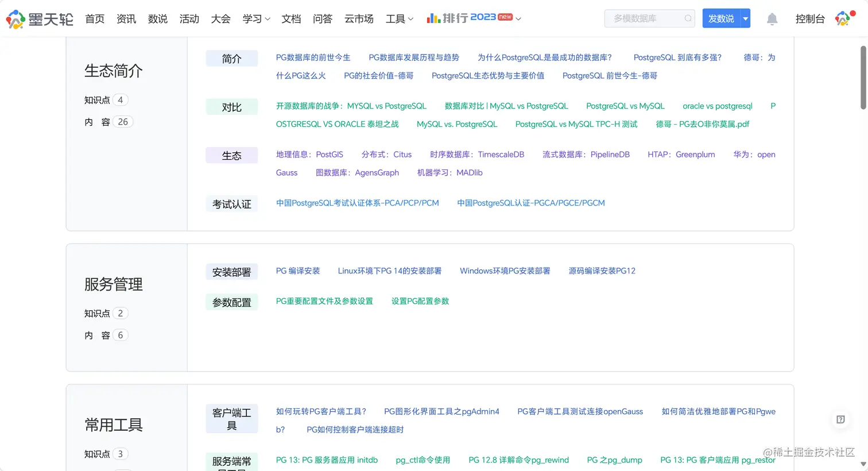Open PostgreSQL vs MySQL TPC-H 测试 link
This screenshot has width=868, height=471.
(x=576, y=124)
